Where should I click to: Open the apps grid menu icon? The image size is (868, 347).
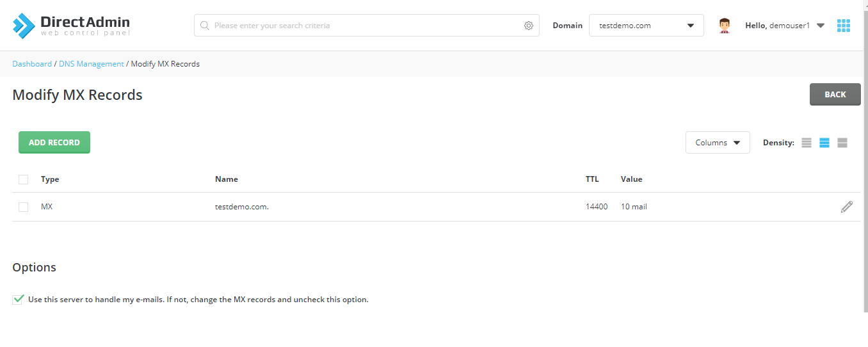(844, 26)
